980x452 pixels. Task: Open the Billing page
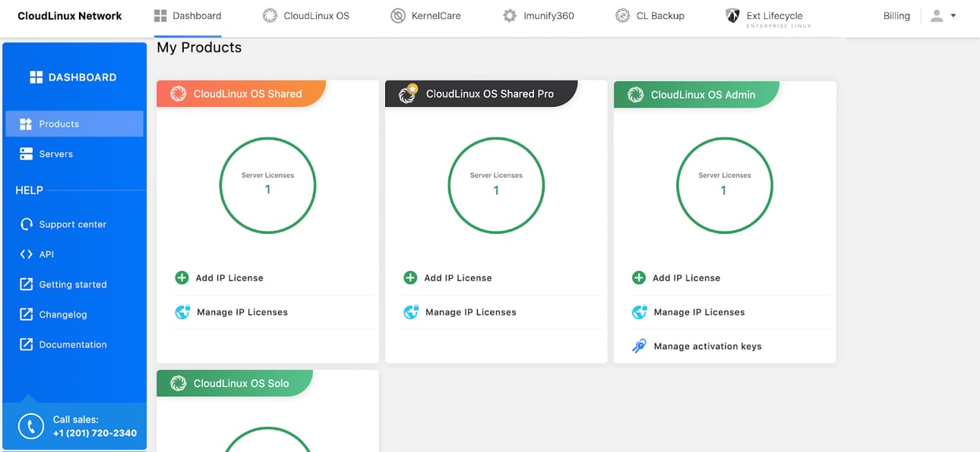click(x=896, y=15)
